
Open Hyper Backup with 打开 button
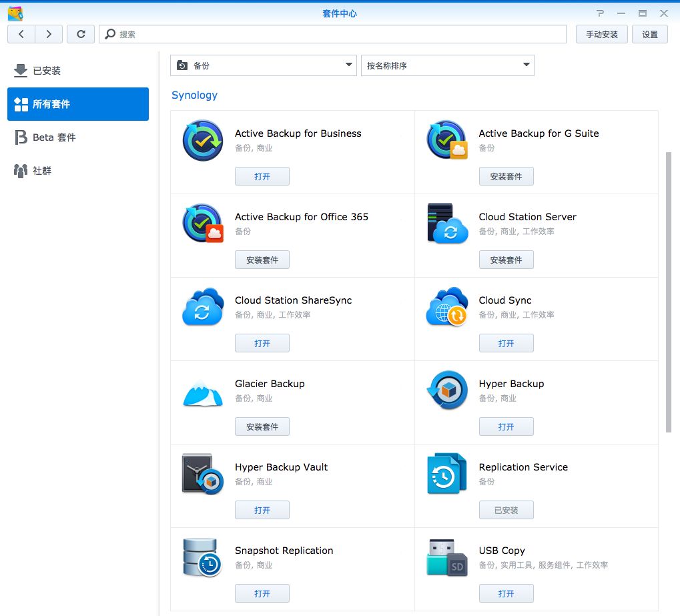[x=506, y=427]
